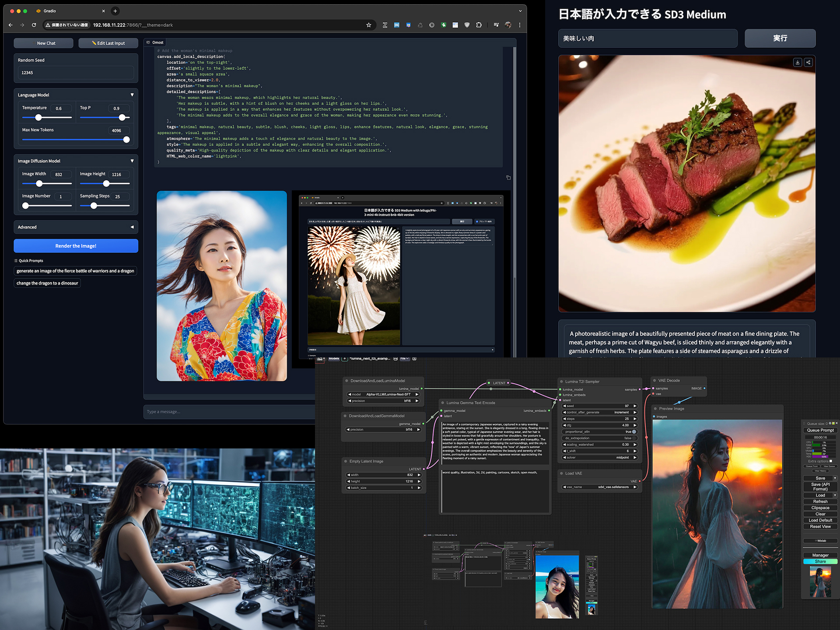Open the Load dropdown arrow in ComfyUI
840x630 pixels.
(x=835, y=495)
